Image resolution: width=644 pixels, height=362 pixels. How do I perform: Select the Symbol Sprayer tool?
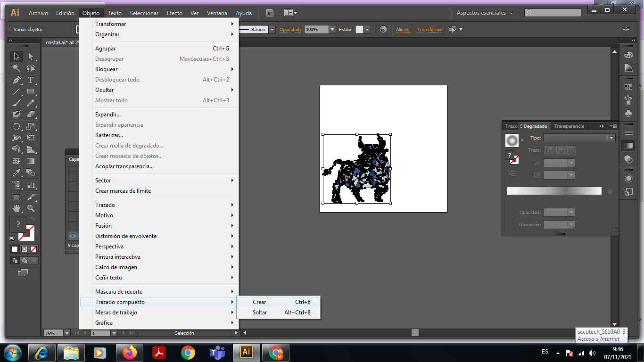pyautogui.click(x=17, y=185)
